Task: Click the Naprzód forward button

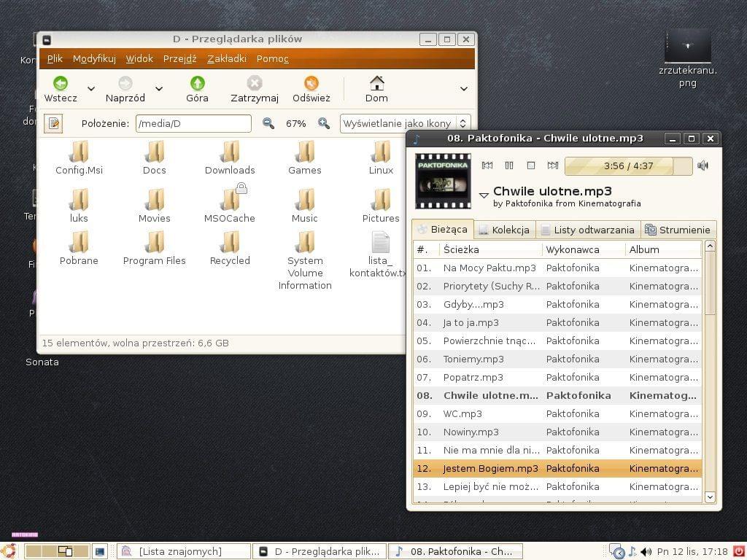Action: click(125, 89)
